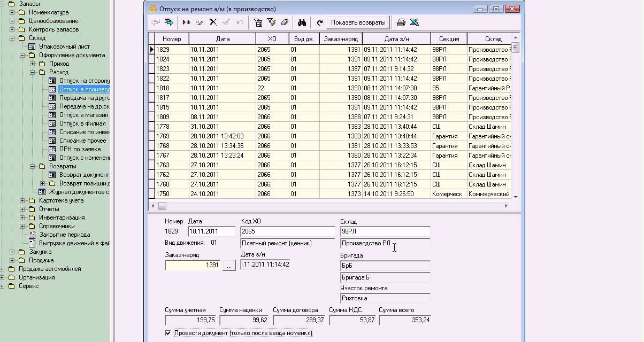Click the black X delete record icon
Screen dimensions: 644x342
click(x=213, y=22)
